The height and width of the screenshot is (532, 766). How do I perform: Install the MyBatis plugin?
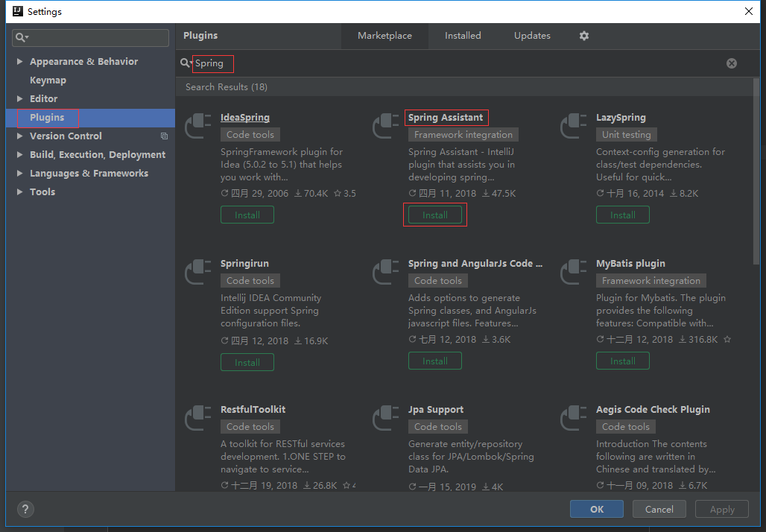pos(622,361)
